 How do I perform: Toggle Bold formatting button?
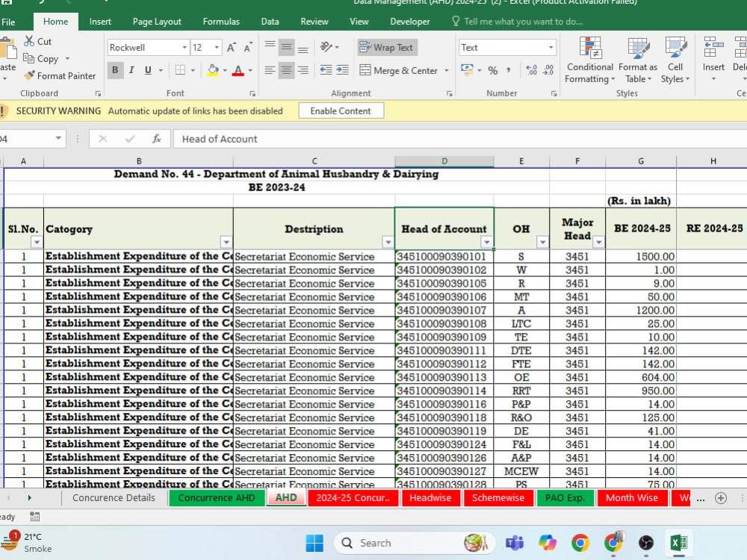click(x=115, y=70)
